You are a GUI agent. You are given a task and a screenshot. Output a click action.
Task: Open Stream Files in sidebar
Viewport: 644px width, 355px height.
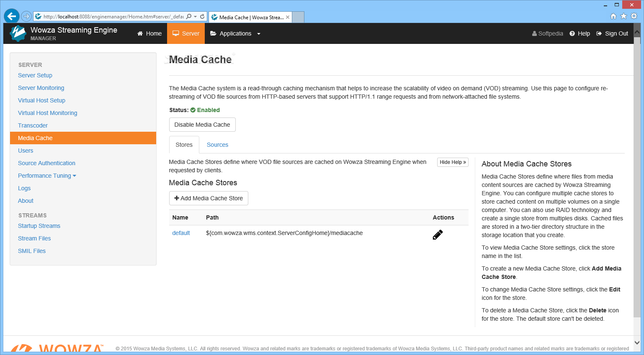pos(34,238)
